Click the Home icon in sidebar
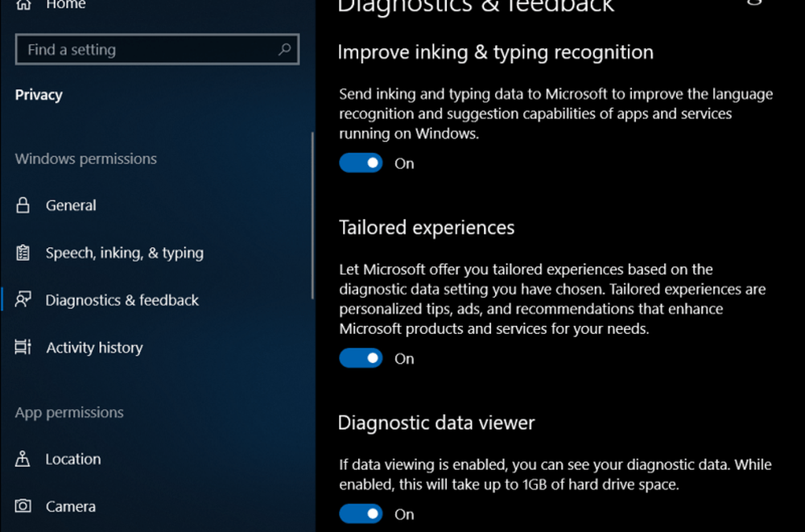 (x=23, y=5)
